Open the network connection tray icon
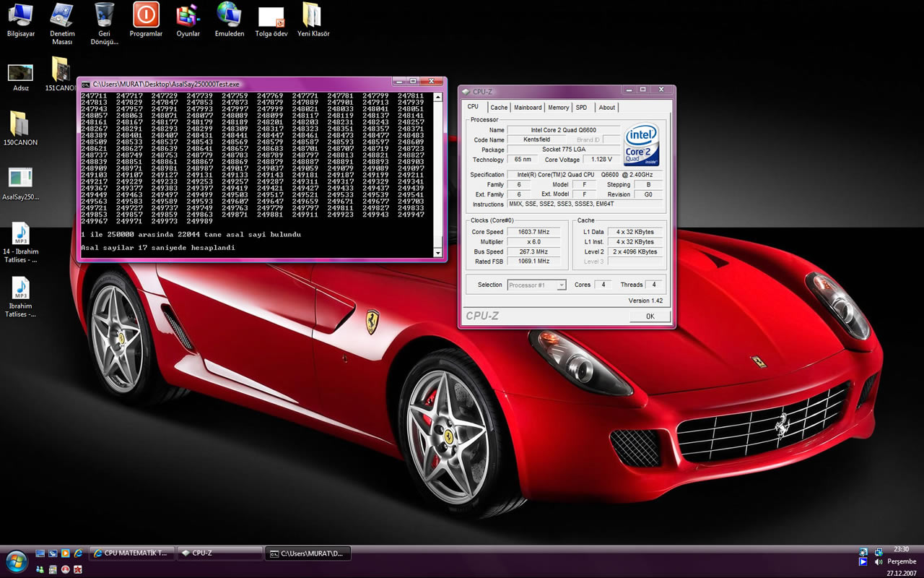The width and height of the screenshot is (924, 578). point(879,552)
